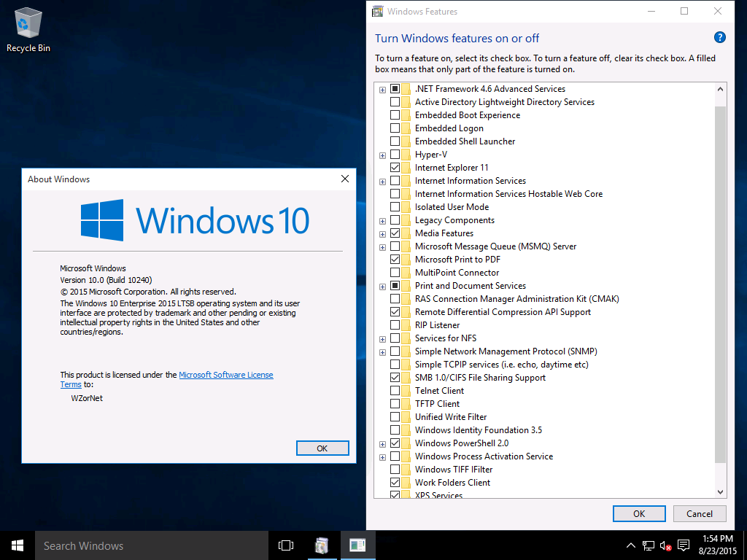
Task: Close the About Windows dialog
Action: 345,179
